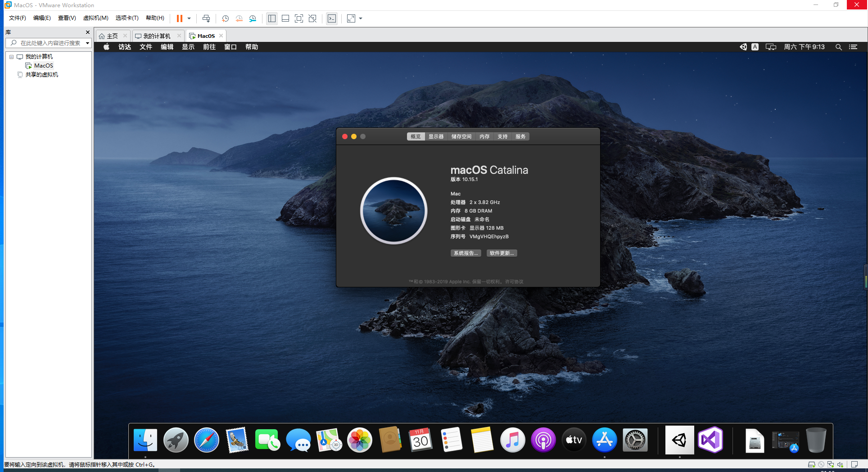Viewport: 868px width, 472px height.
Task: Switch to the 服务 tab
Action: tap(520, 136)
